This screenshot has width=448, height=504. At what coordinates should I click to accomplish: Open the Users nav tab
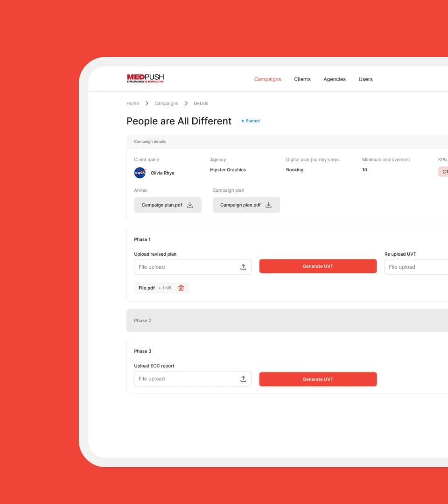pyautogui.click(x=365, y=79)
